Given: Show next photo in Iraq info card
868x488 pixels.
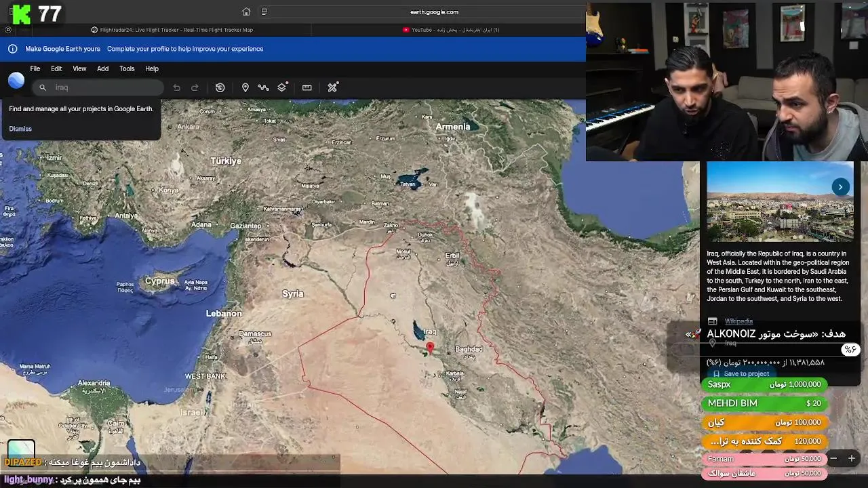Looking at the screenshot, I should 840,187.
